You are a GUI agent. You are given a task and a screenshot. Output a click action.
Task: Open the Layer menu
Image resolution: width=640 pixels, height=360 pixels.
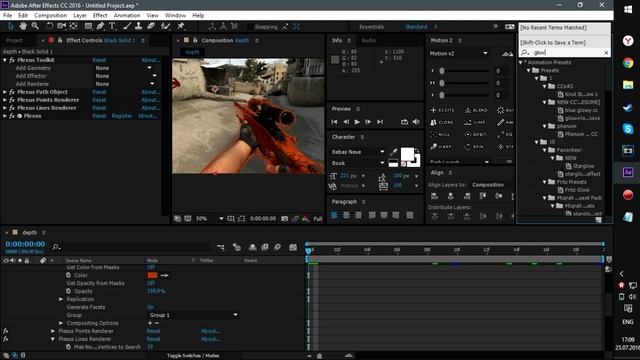click(x=80, y=16)
